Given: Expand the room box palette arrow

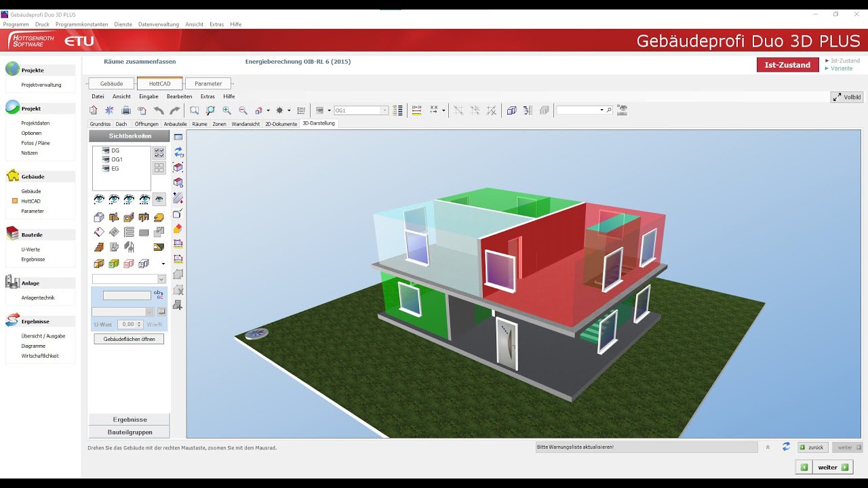Looking at the screenshot, I should (163, 264).
